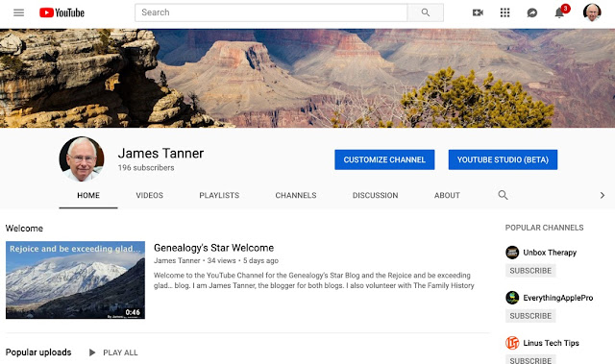The width and height of the screenshot is (615, 364).
Task: Click the Play All triangle icon
Action: tap(92, 352)
